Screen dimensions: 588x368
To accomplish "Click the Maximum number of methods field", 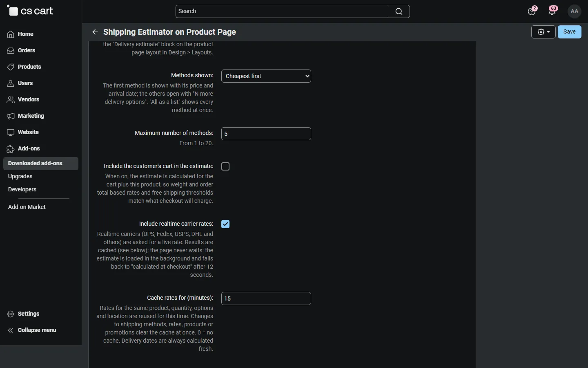I will point(266,134).
